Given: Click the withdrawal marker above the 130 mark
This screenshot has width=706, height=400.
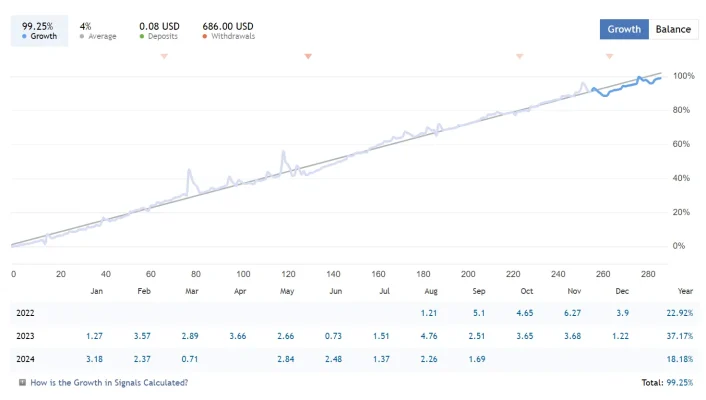Looking at the screenshot, I should coord(308,56).
